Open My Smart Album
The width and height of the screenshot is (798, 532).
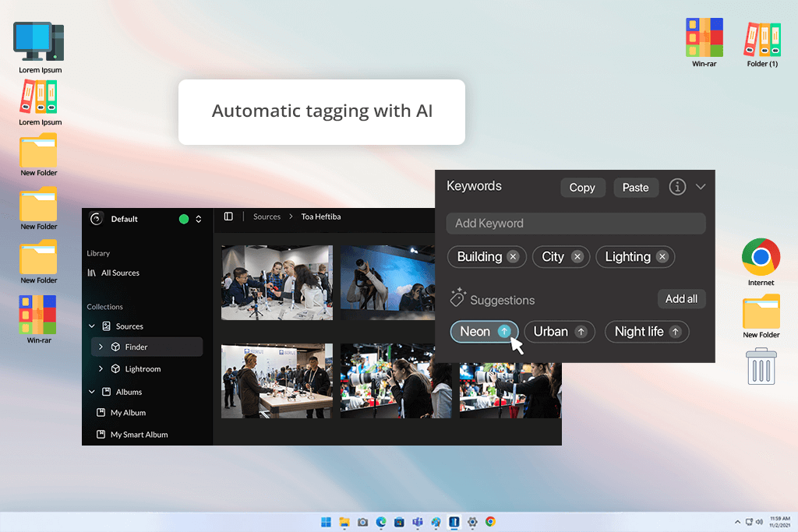click(132, 435)
